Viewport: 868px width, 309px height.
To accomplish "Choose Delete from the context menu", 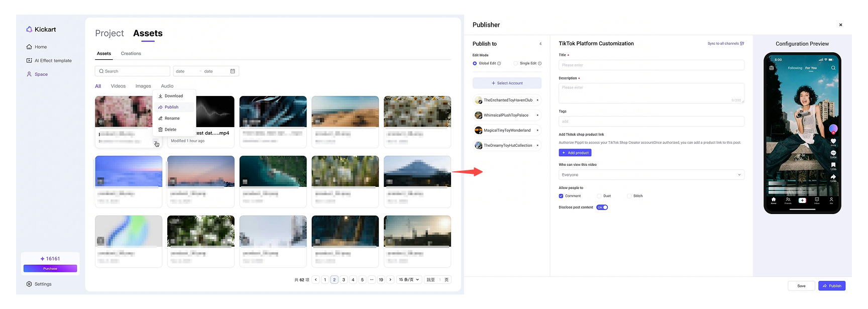I will pos(173,129).
